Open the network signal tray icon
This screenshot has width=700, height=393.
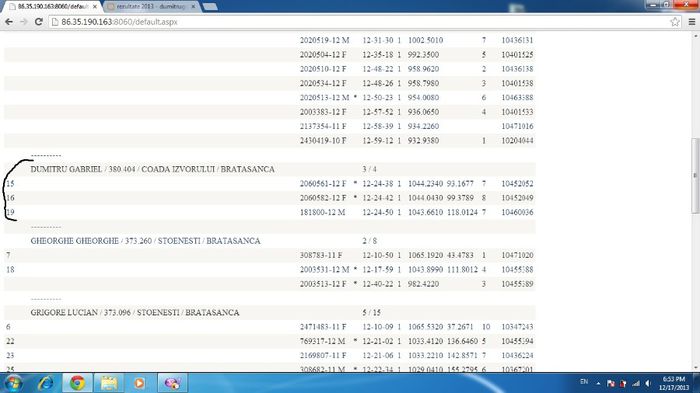pyautogui.click(x=636, y=383)
